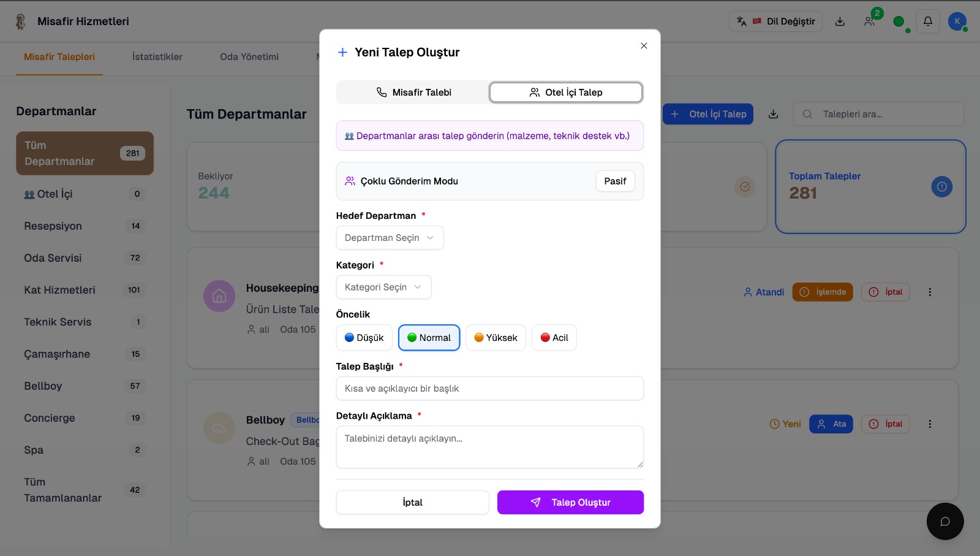Viewport: 980px width, 556px height.
Task: Click the download icon beside Otel İçi Talep
Action: [773, 114]
